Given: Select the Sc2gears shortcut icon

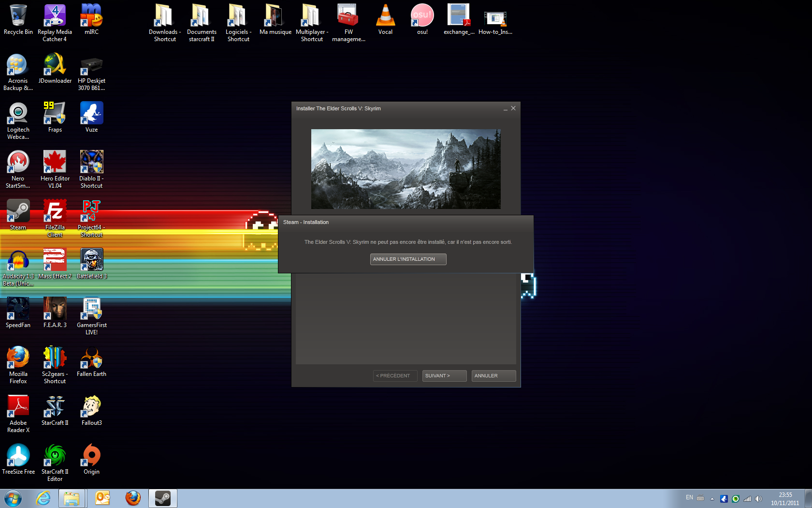Looking at the screenshot, I should (55, 366).
